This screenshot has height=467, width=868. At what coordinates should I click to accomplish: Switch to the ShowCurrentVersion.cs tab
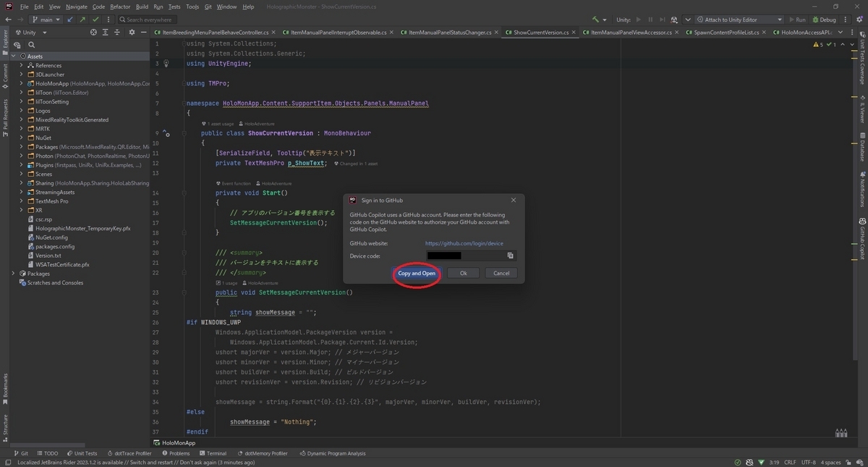(x=540, y=32)
